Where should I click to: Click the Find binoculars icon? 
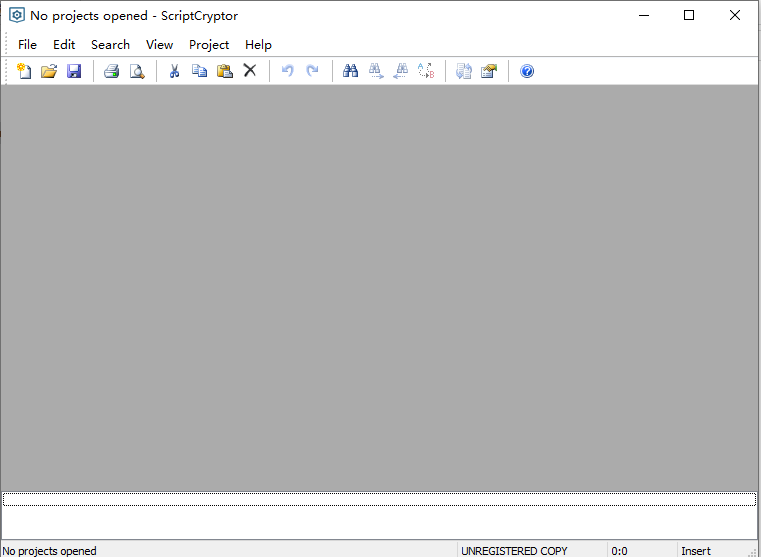(350, 71)
